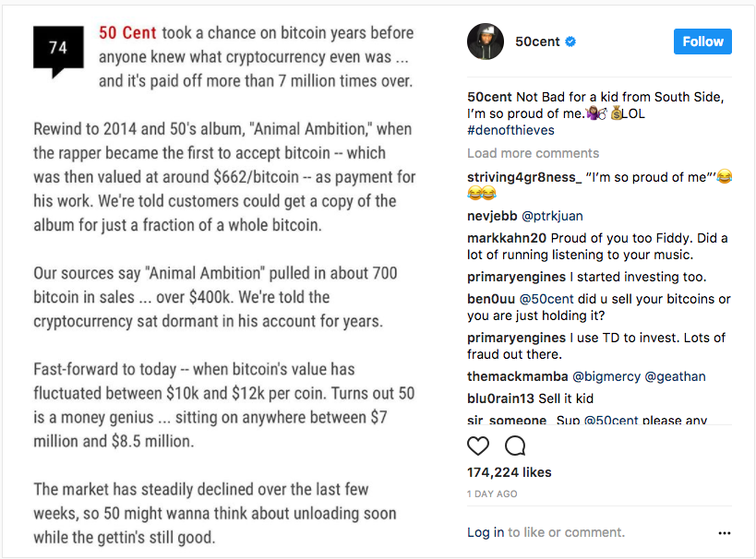Click the #denofthieves hashtag
Screen dimensions: 756x559
509,131
